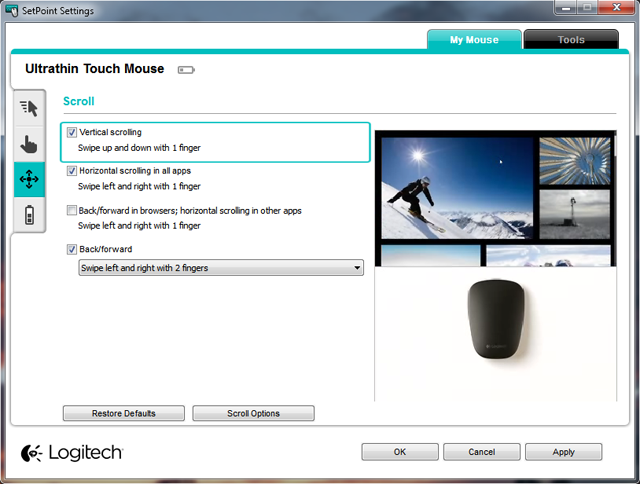The width and height of the screenshot is (640, 484).
Task: Click the Apply button
Action: pyautogui.click(x=564, y=452)
